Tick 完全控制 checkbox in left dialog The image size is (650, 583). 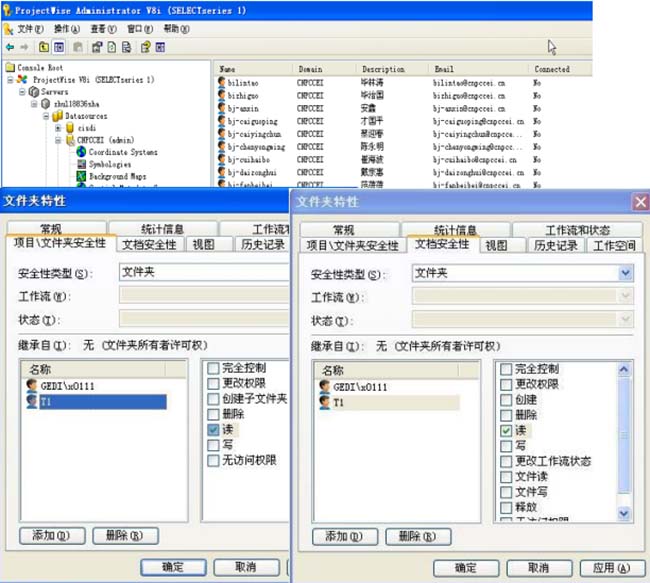pyautogui.click(x=213, y=368)
